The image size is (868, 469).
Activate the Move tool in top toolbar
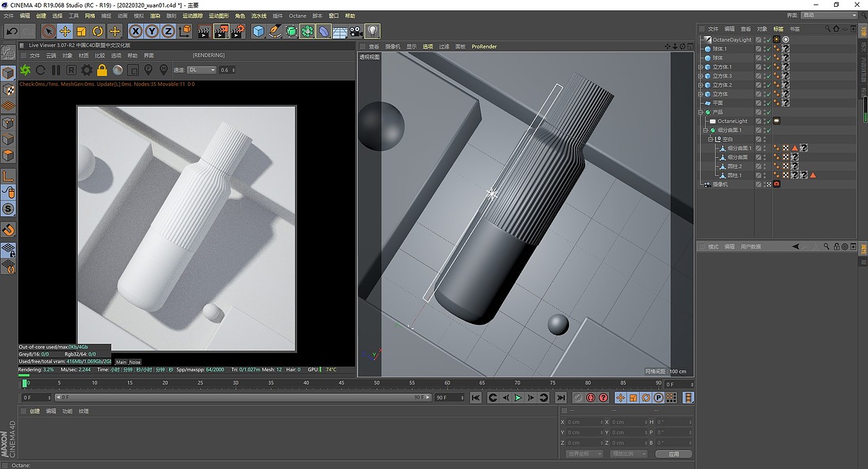point(65,31)
